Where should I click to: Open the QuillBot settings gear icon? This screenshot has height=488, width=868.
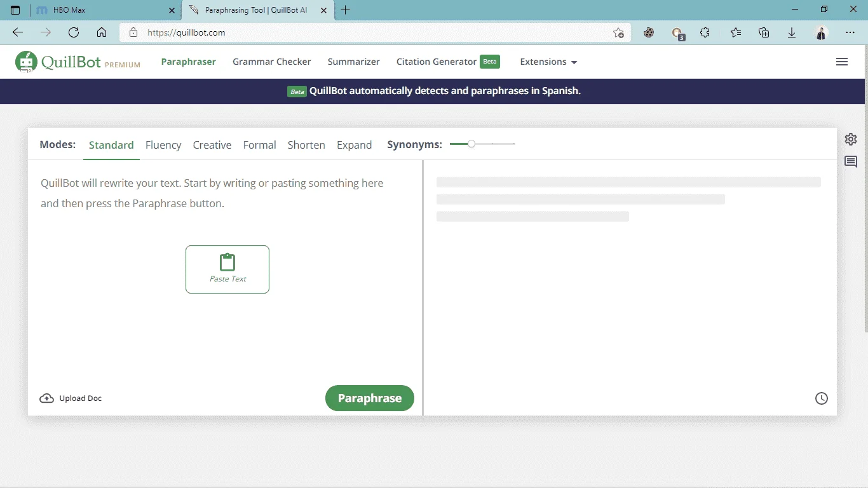coord(851,139)
